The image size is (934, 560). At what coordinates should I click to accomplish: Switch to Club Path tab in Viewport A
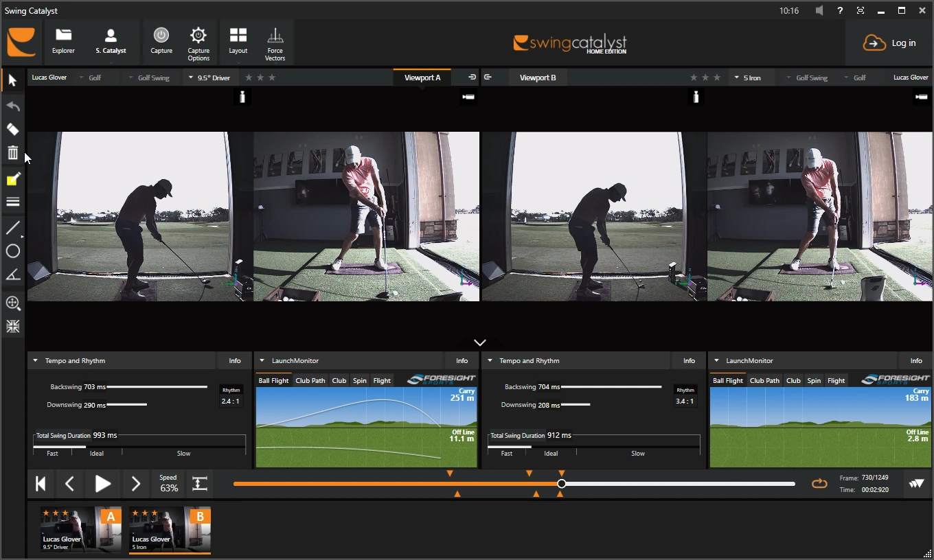[310, 380]
